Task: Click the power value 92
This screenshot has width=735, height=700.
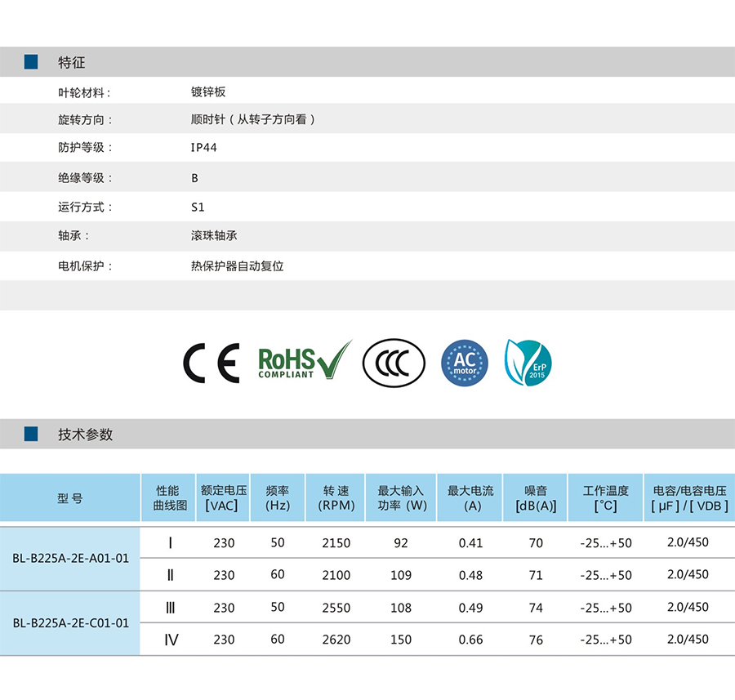Action: click(x=401, y=543)
